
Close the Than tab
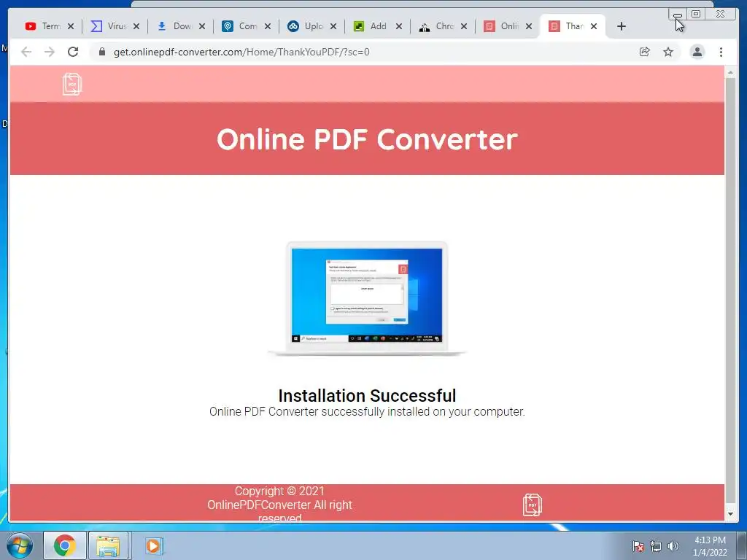pyautogui.click(x=594, y=26)
